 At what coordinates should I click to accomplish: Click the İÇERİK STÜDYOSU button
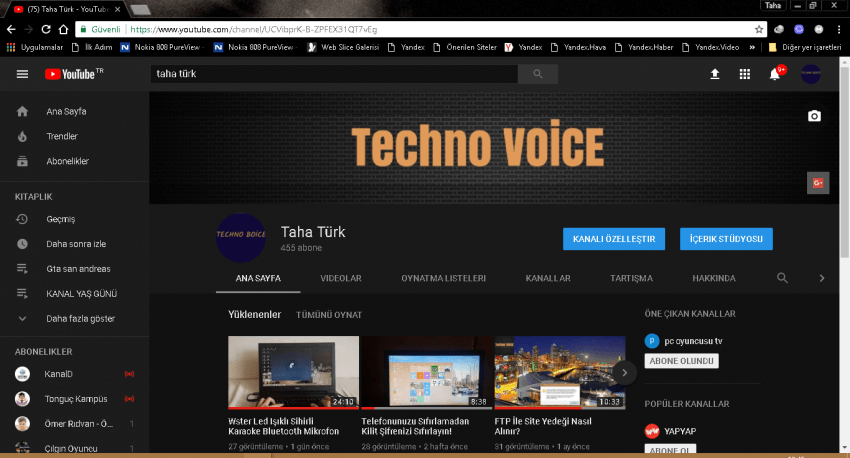coord(726,239)
